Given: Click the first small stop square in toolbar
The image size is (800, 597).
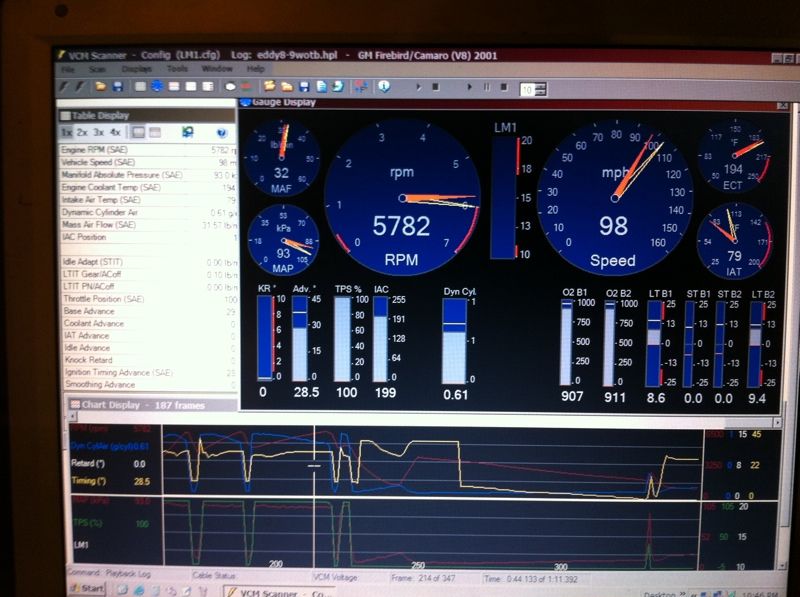Looking at the screenshot, I should [x=436, y=87].
